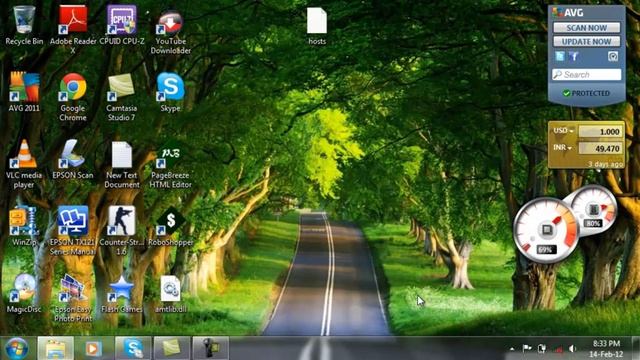
Task: Select the PageBreeze HTML Editor shortcut
Action: [171, 164]
